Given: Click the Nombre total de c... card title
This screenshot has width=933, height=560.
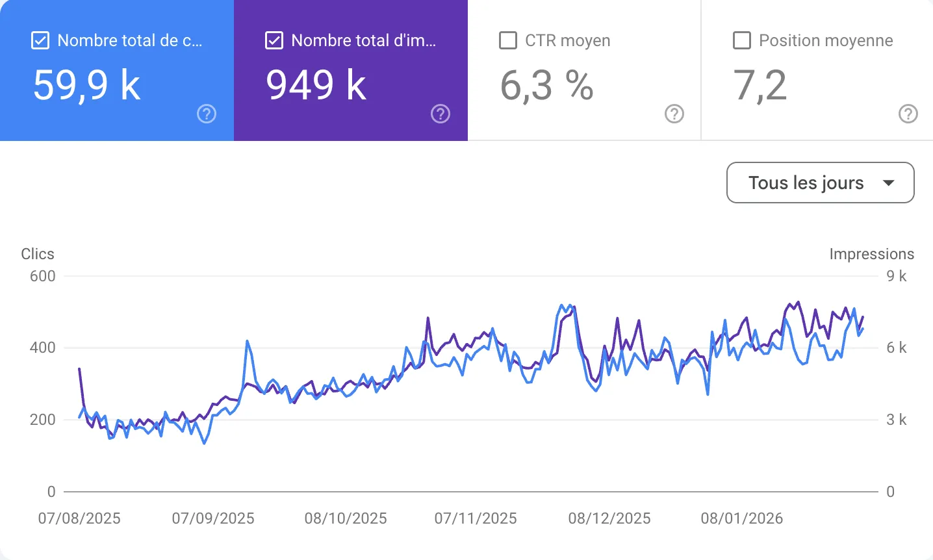Looking at the screenshot, I should click(130, 40).
